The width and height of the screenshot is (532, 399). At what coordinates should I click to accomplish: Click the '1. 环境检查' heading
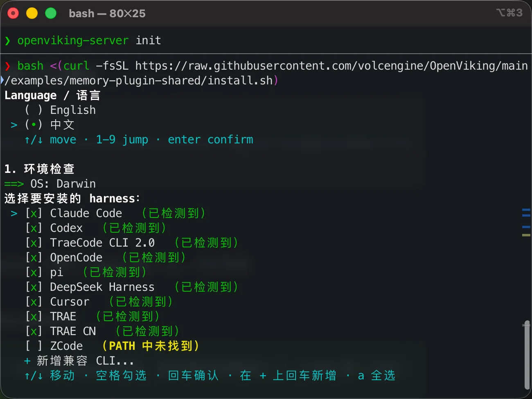(39, 169)
